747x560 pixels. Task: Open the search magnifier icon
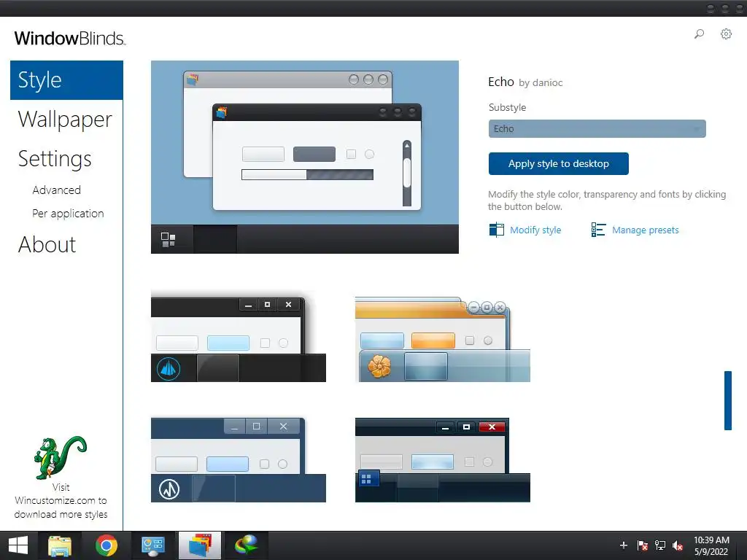[699, 34]
